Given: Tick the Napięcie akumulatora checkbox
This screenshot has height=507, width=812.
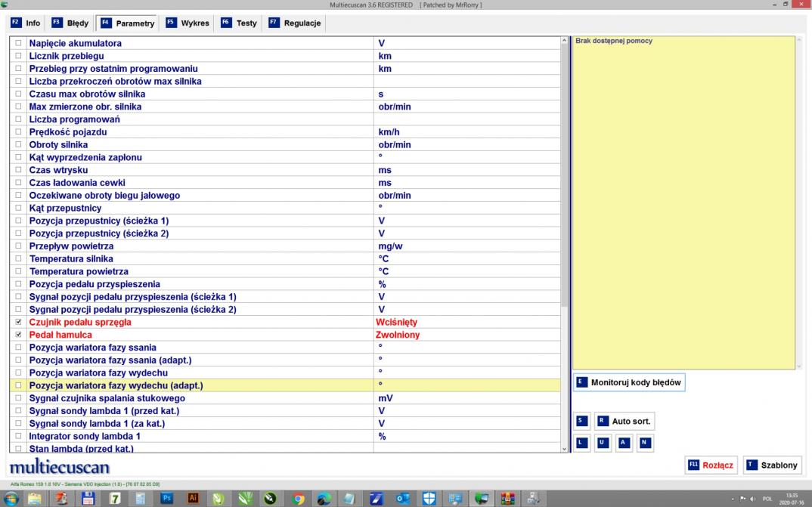Looking at the screenshot, I should pyautogui.click(x=19, y=44).
